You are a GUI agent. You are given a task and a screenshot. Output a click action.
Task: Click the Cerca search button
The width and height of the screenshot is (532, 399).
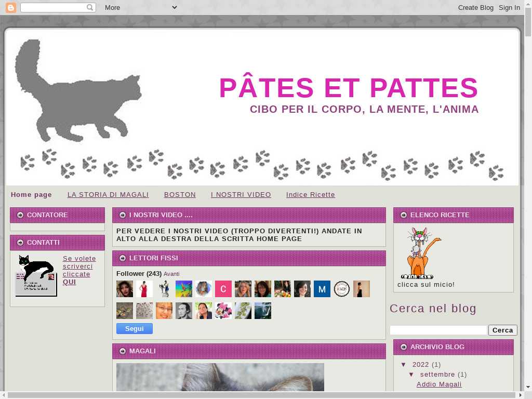502,330
